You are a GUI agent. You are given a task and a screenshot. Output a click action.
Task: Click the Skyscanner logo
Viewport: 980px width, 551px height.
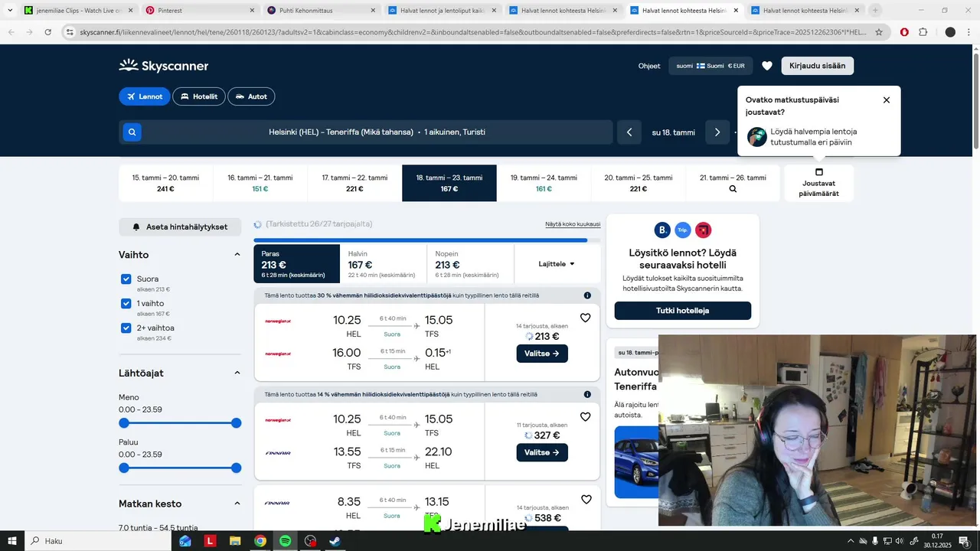(x=163, y=66)
